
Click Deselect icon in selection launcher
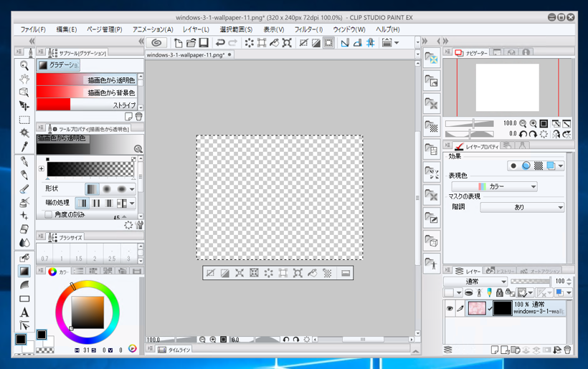coord(210,273)
